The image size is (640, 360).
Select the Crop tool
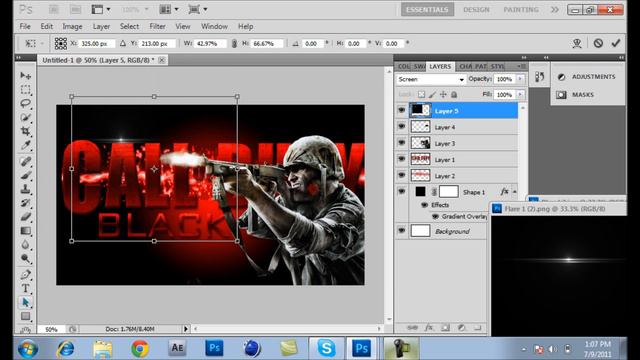pyautogui.click(x=25, y=131)
